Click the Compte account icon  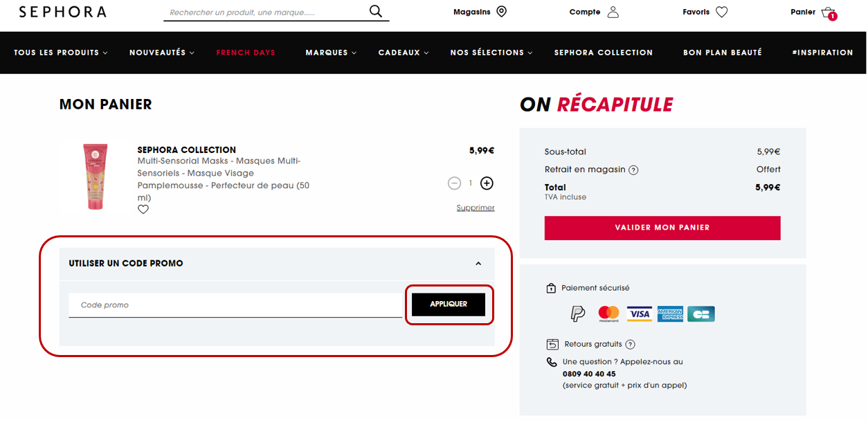point(613,11)
